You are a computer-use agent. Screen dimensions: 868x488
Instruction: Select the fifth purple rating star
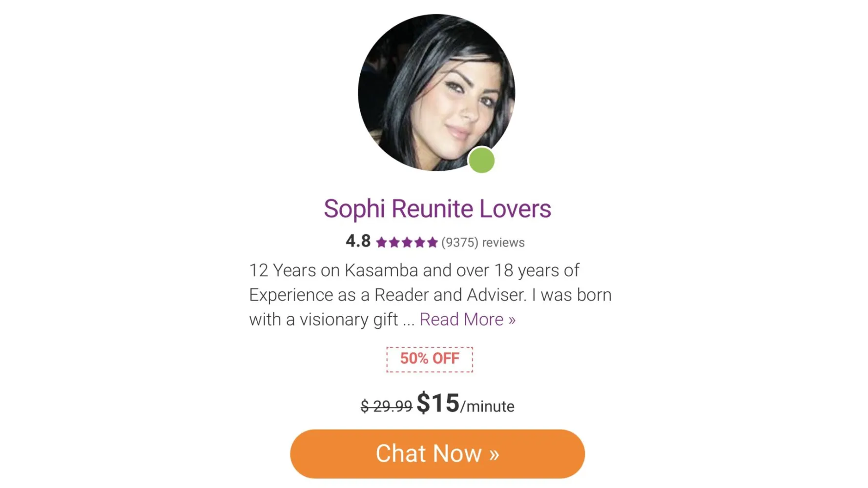click(432, 243)
